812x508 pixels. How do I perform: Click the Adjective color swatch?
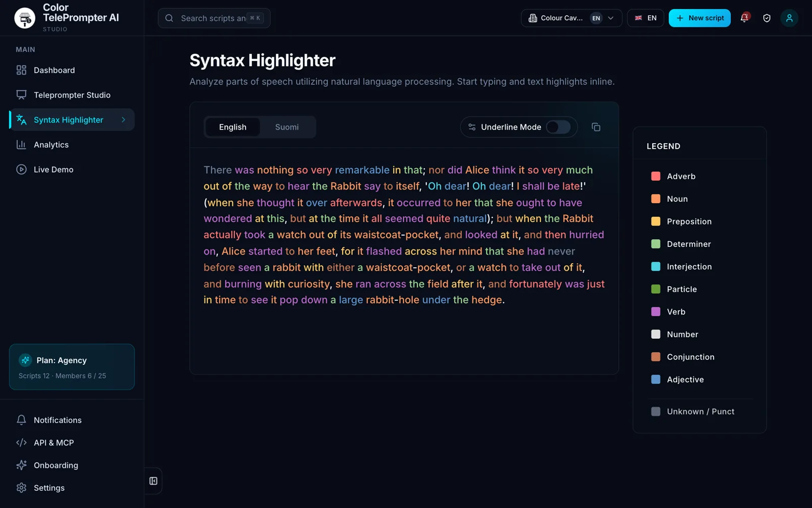[656, 379]
